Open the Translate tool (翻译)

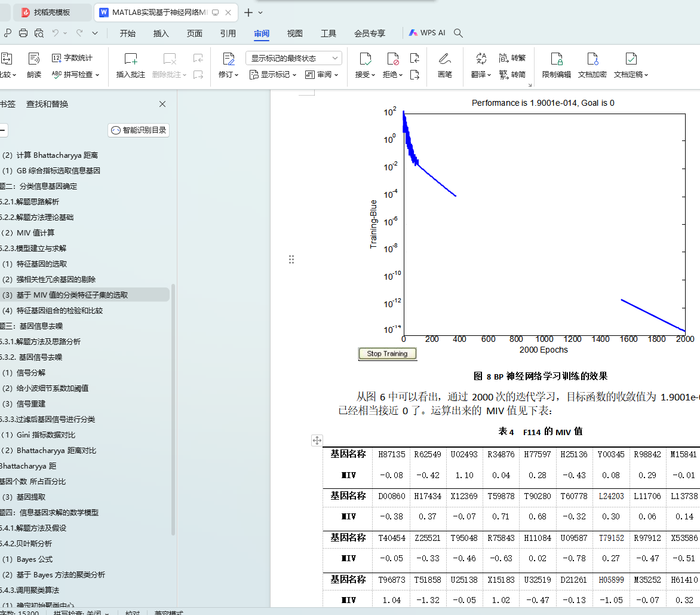(481, 65)
